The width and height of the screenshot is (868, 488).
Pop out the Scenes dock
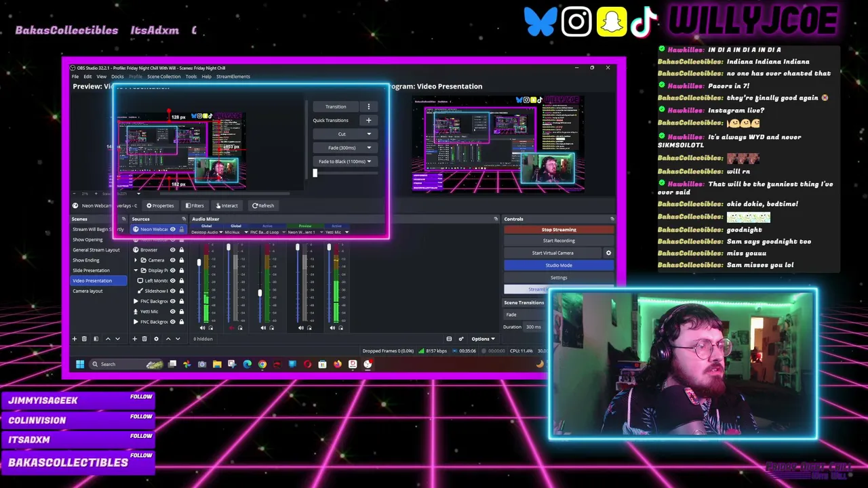(x=123, y=219)
